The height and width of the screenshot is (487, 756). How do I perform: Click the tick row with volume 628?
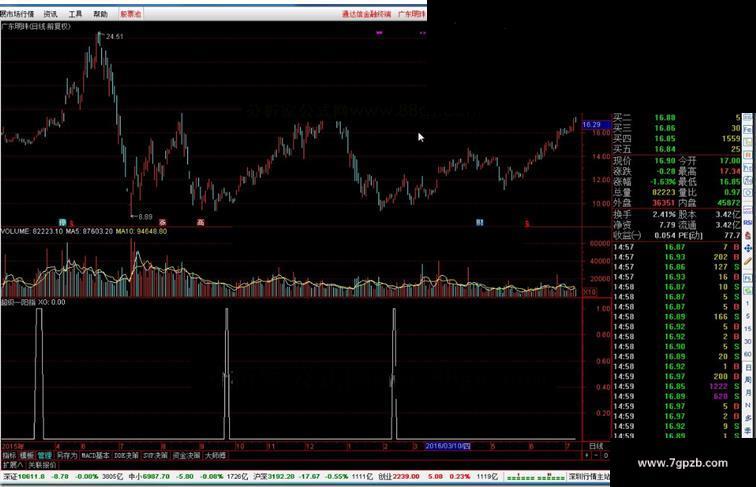(x=677, y=396)
